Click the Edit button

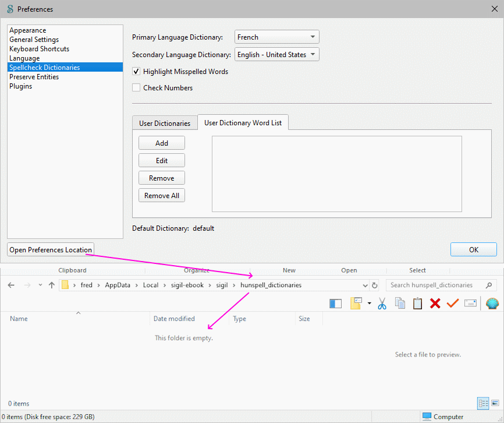click(162, 160)
